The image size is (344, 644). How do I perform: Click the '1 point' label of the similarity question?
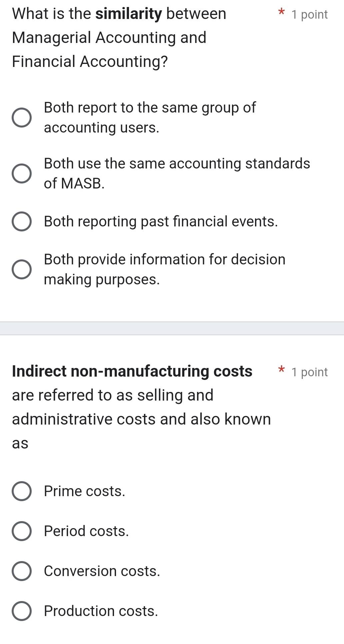[309, 15]
